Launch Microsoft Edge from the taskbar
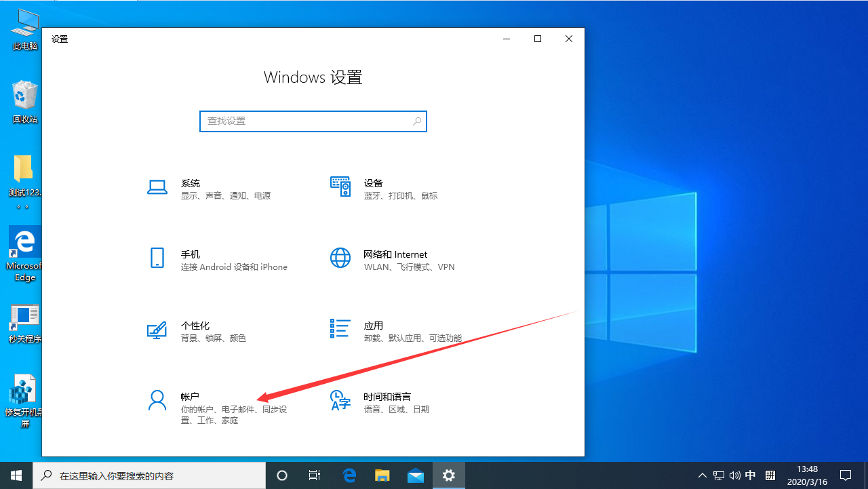 click(x=349, y=475)
